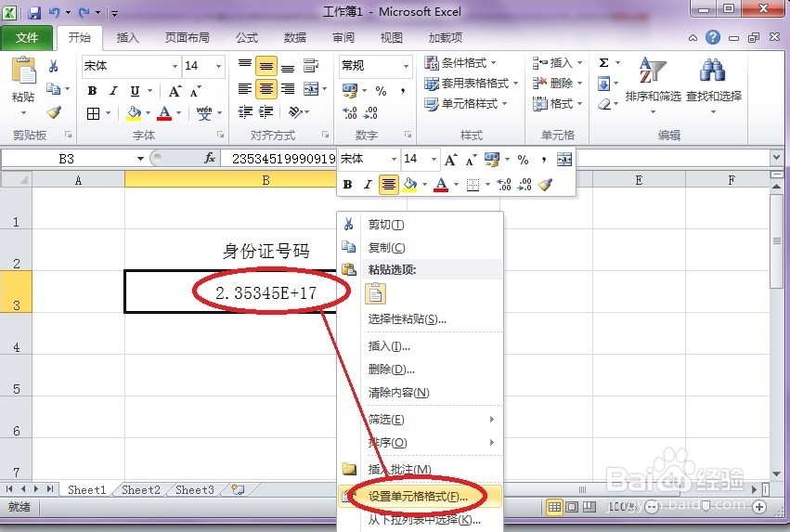Image resolution: width=790 pixels, height=532 pixels.
Task: Click the Wrap Text icon in alignment group
Action: tap(311, 66)
